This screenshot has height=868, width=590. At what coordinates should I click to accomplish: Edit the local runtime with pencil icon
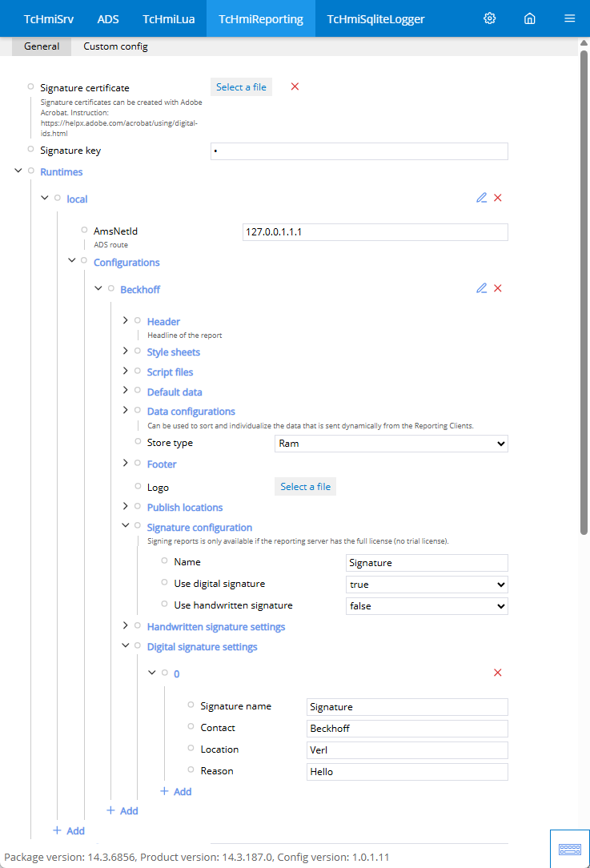(481, 198)
